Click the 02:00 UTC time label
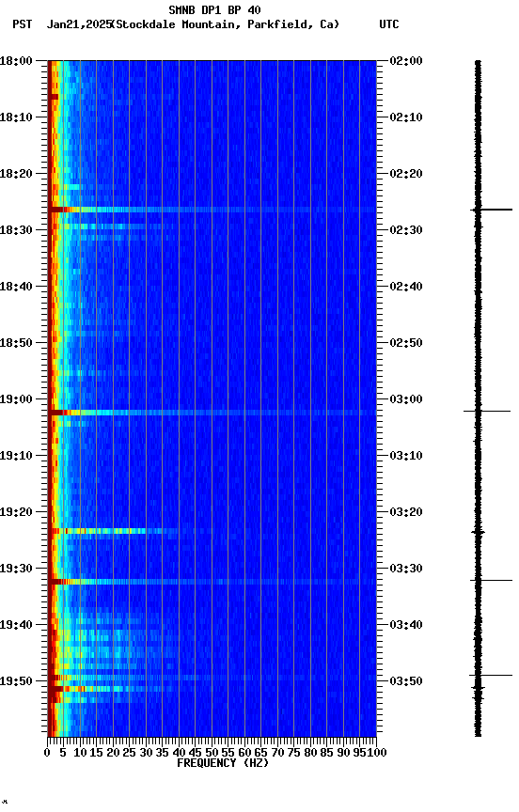 coord(406,61)
